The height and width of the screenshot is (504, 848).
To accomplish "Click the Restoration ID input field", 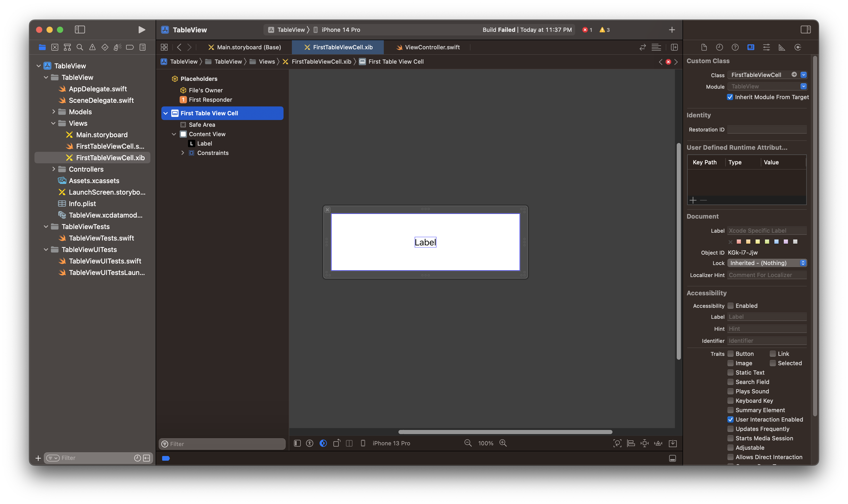I will [767, 129].
